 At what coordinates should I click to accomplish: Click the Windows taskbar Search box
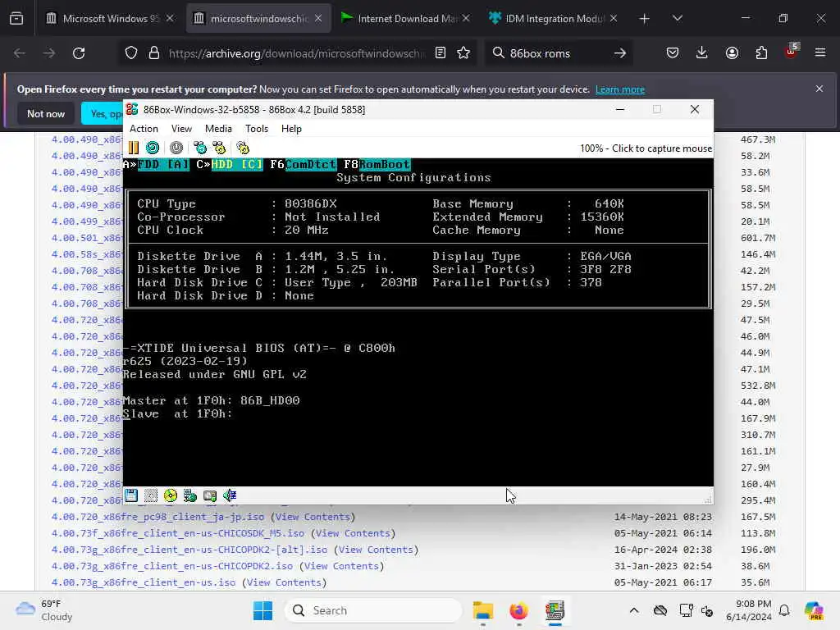[x=373, y=610]
